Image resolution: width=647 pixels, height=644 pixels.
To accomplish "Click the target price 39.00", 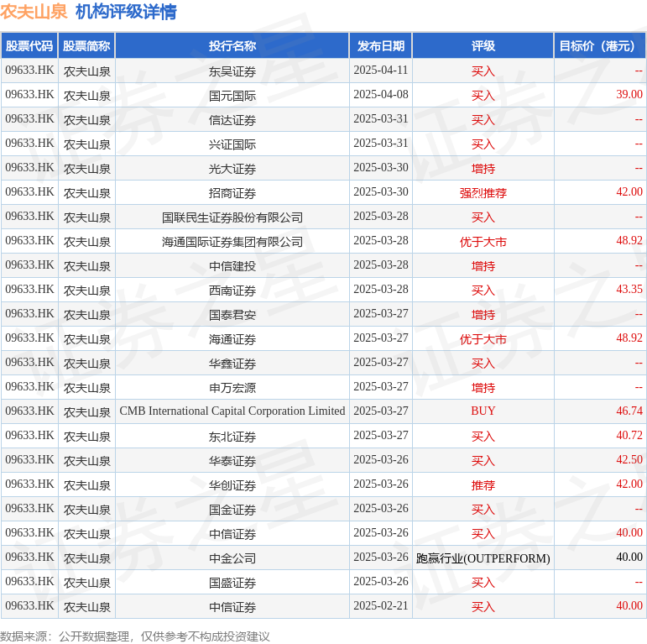I will [629, 95].
